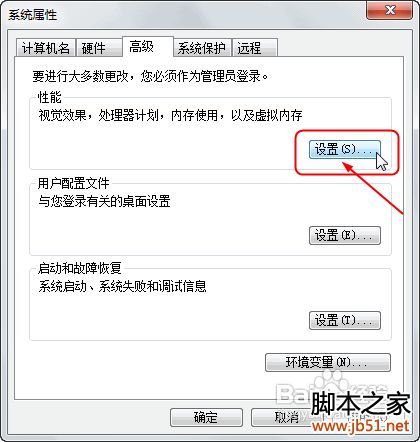Open the 硬件 tab
The height and width of the screenshot is (442, 420).
tap(99, 48)
